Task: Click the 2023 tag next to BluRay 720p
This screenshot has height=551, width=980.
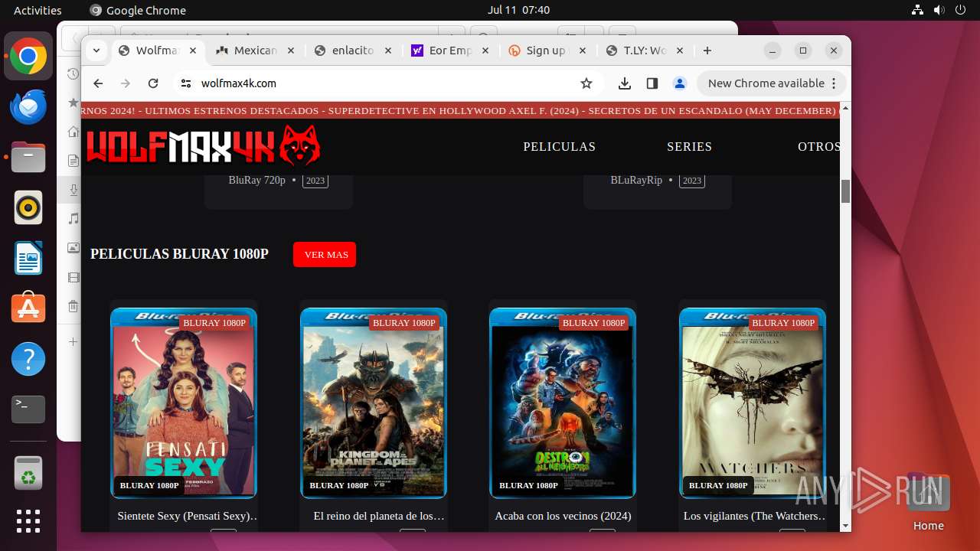Action: (315, 181)
